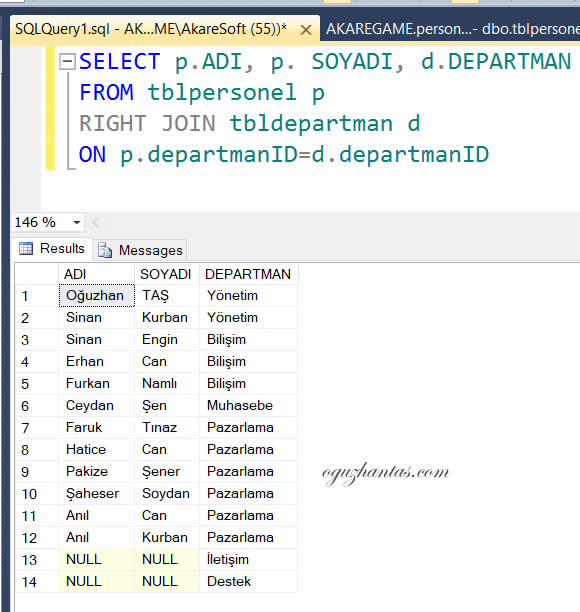580x612 pixels.
Task: Select the DEPARTMAN column header
Action: pos(248,274)
